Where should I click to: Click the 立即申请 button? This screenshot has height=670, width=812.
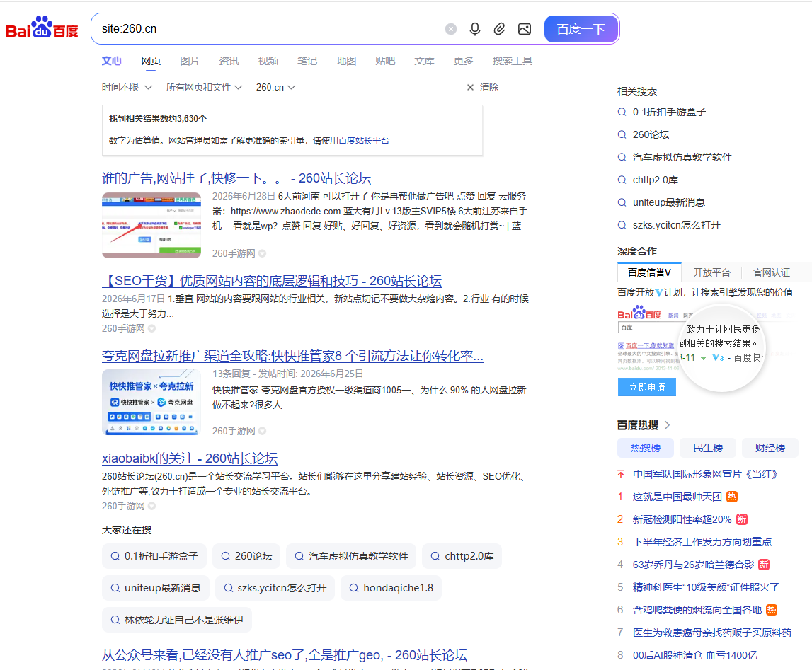(647, 388)
